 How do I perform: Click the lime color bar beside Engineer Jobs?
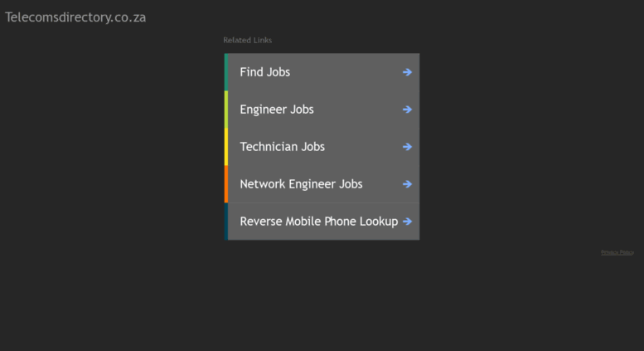tap(226, 110)
